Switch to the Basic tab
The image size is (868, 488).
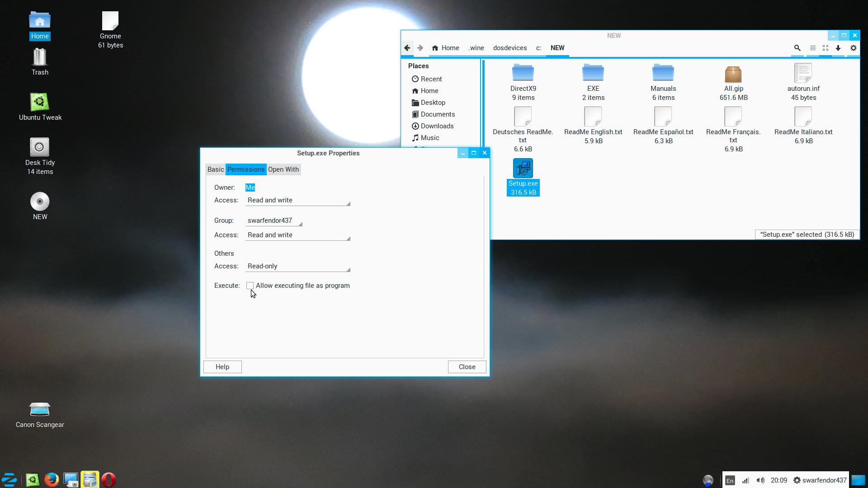click(216, 169)
